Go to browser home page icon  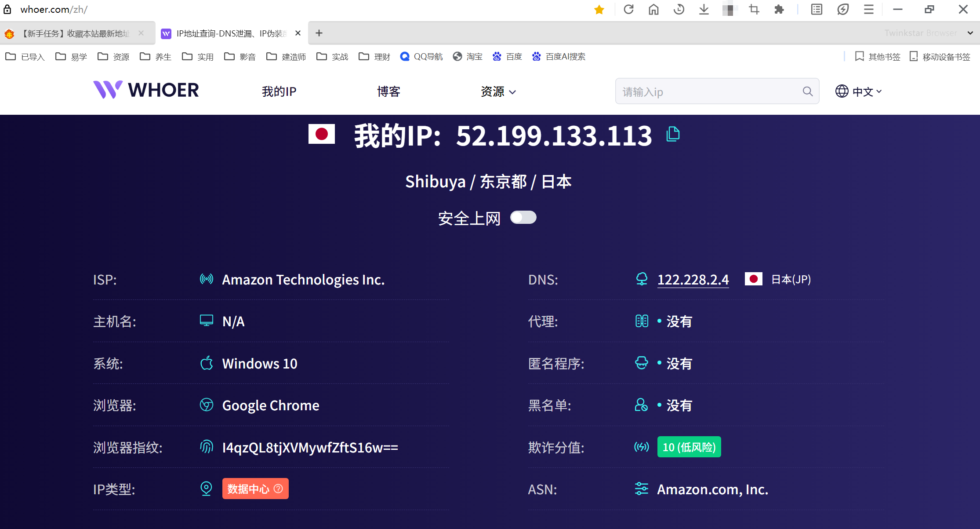(653, 9)
